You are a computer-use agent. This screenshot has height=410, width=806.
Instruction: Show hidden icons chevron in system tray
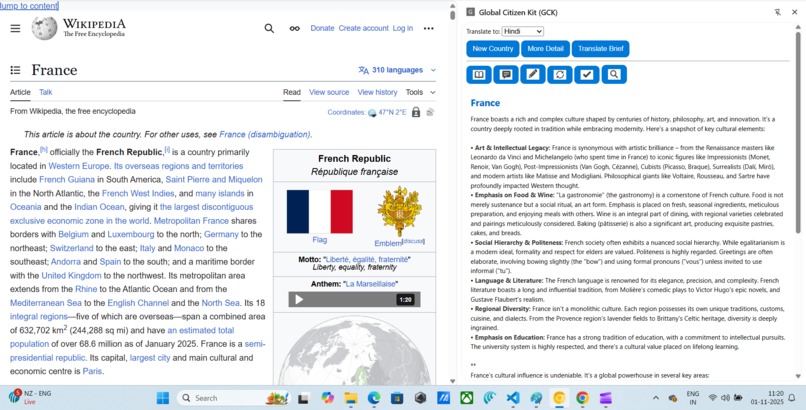pyautogui.click(x=656, y=398)
